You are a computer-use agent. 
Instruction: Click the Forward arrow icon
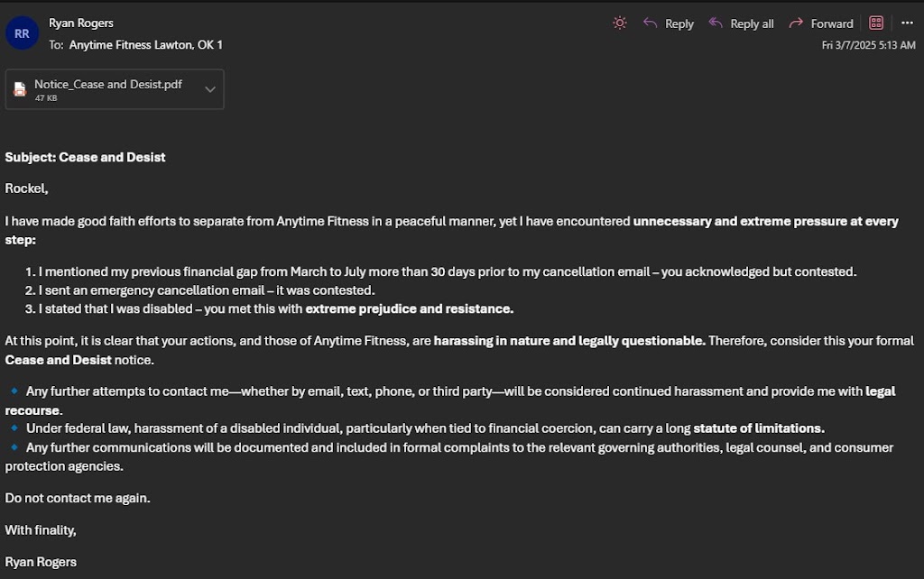796,23
